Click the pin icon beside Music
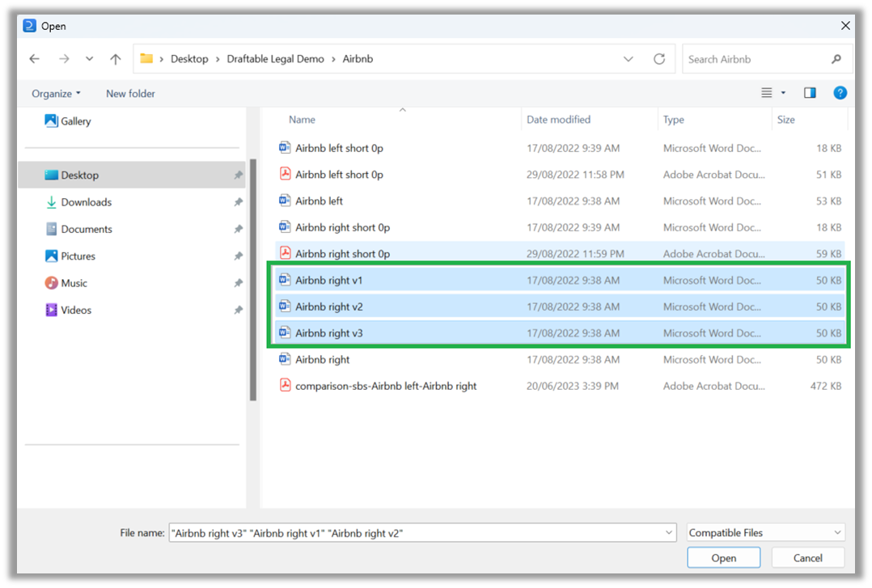872x588 pixels. (x=238, y=283)
